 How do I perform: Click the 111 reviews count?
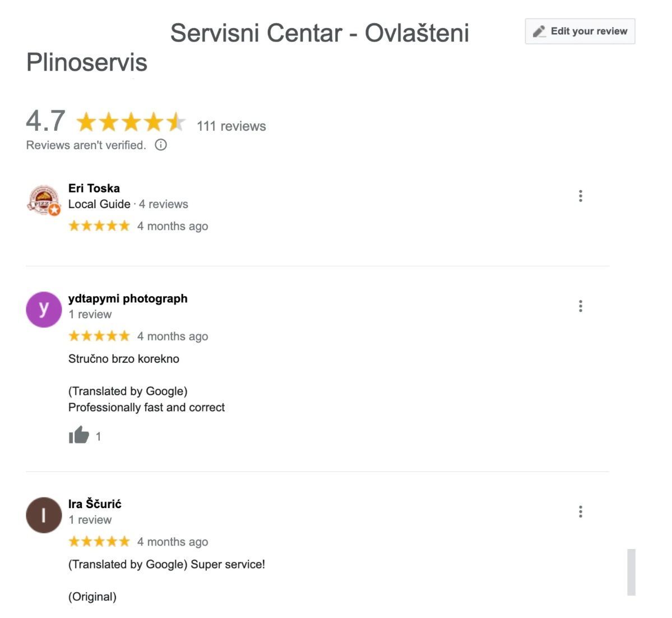231,126
